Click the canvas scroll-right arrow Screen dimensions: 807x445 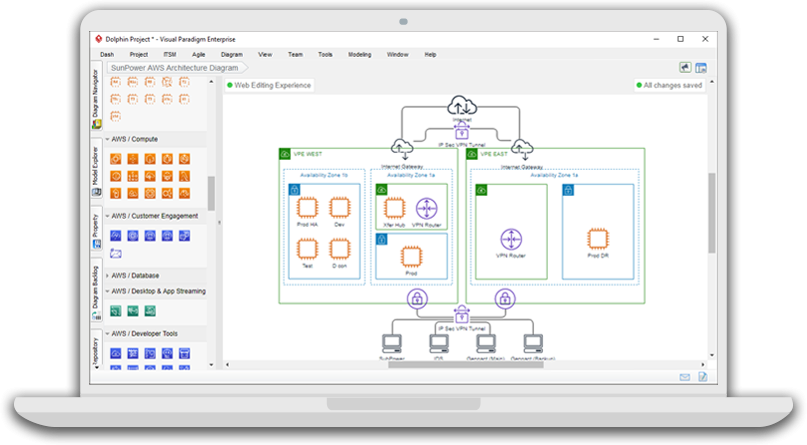click(x=703, y=365)
